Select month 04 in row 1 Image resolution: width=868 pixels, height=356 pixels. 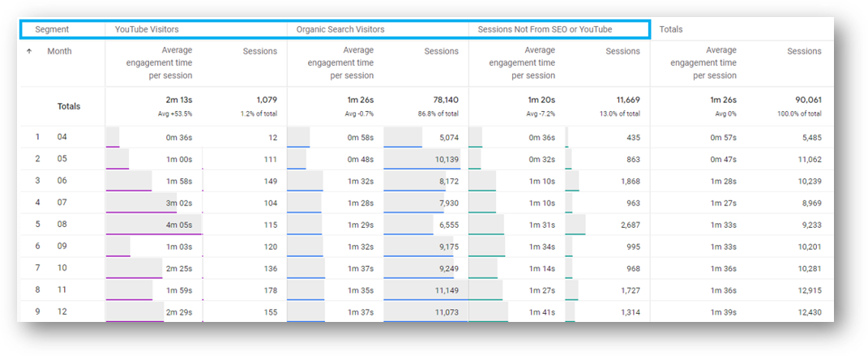[62, 137]
